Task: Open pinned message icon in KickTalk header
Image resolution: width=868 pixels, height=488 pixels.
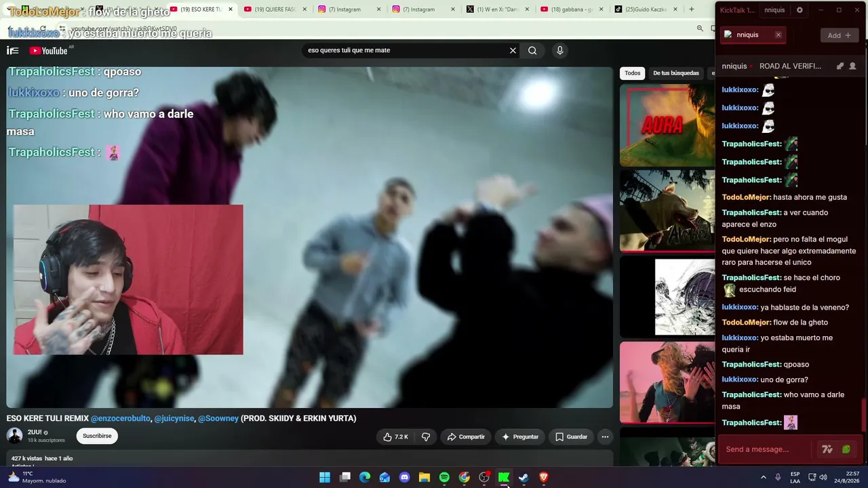Action: (840, 66)
